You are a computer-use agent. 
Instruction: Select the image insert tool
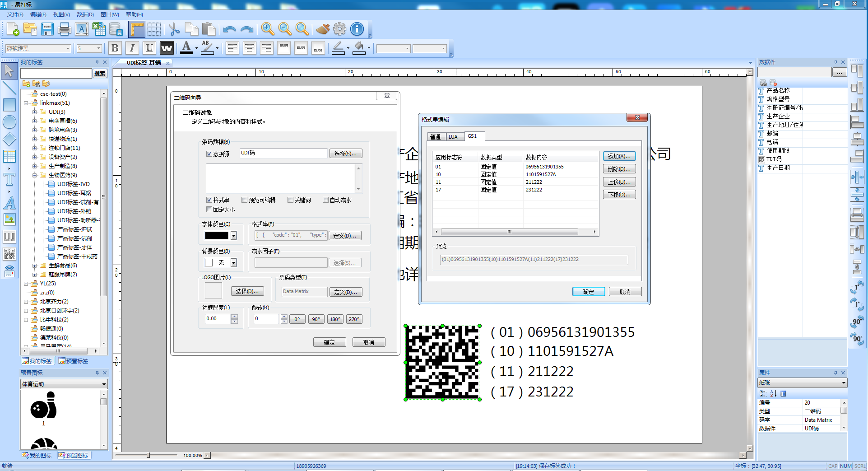[x=9, y=219]
